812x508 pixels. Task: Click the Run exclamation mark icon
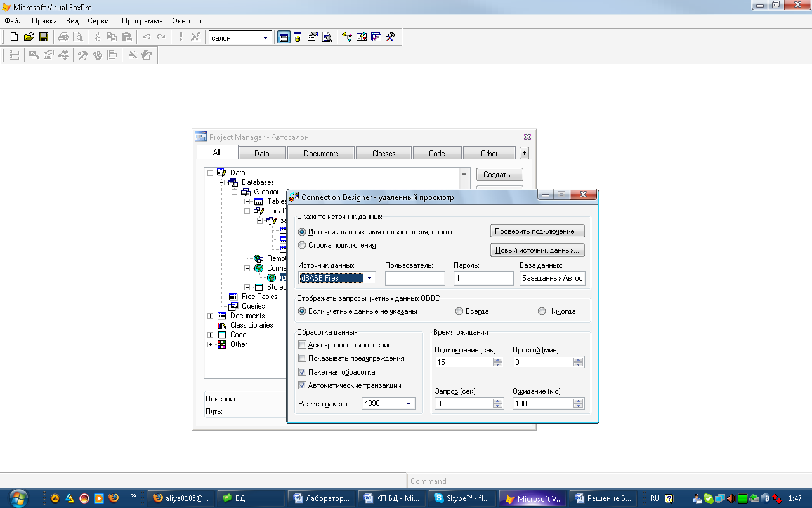tap(181, 37)
